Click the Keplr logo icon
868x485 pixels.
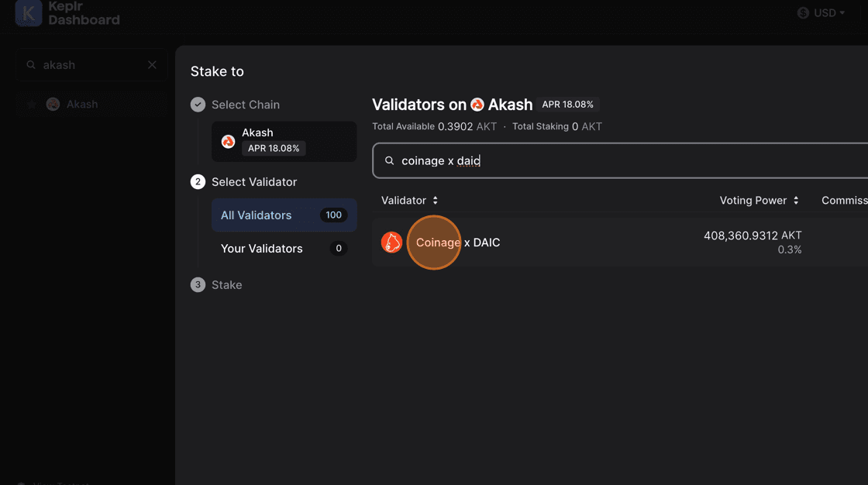pyautogui.click(x=29, y=13)
